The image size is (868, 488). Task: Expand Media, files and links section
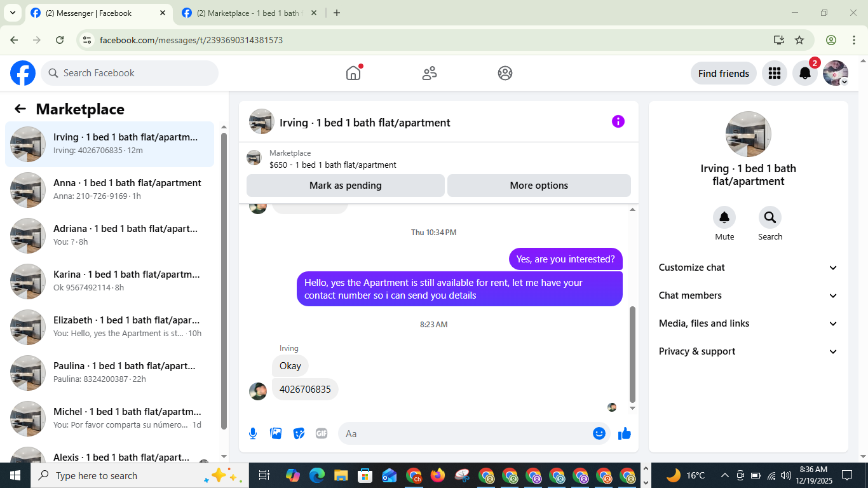(x=749, y=323)
